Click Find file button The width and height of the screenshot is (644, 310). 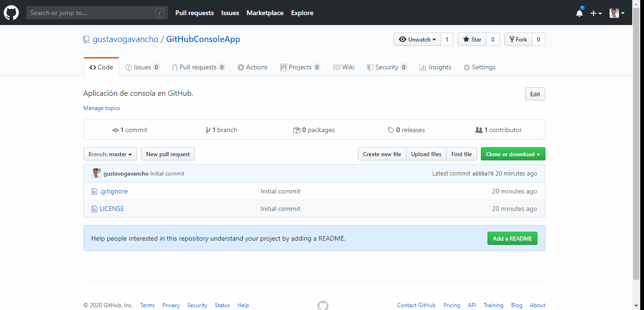click(462, 154)
